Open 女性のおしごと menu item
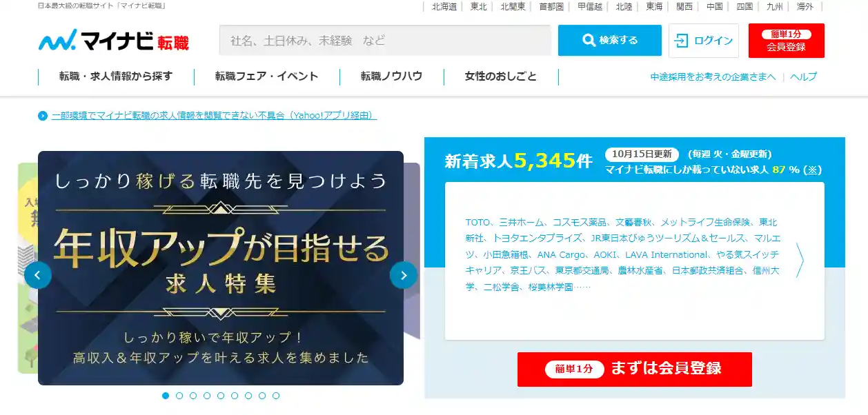Viewport: 868px width, 415px height. point(501,77)
